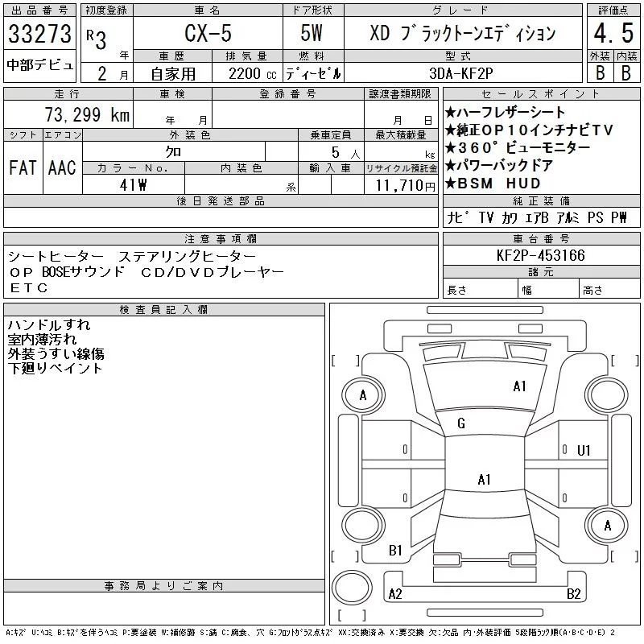Select the B1 damage mark on the diagram

(x=395, y=551)
